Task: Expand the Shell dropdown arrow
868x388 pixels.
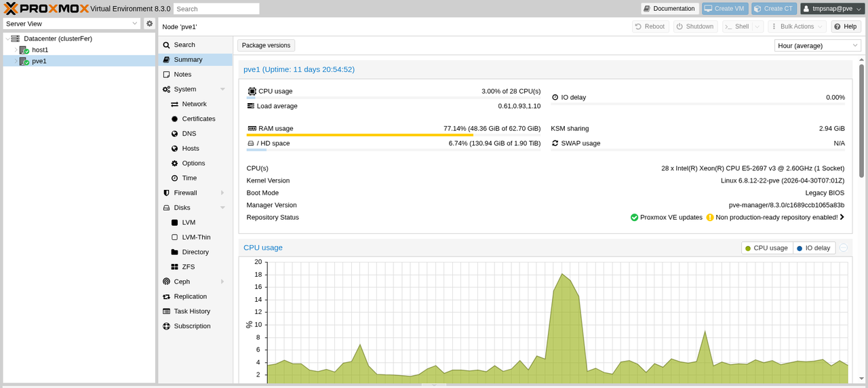Action: 757,26
